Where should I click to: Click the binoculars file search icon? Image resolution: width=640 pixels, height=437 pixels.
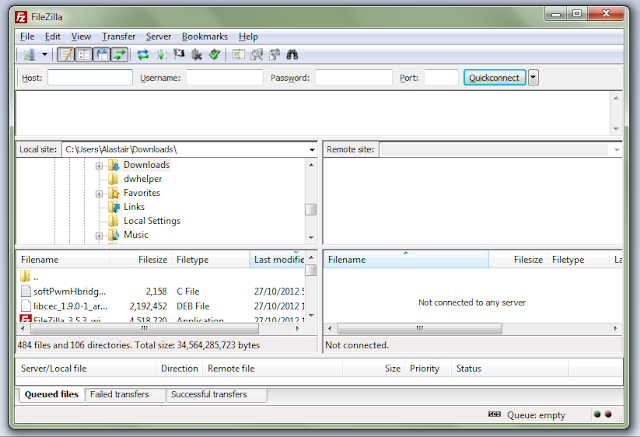point(292,54)
